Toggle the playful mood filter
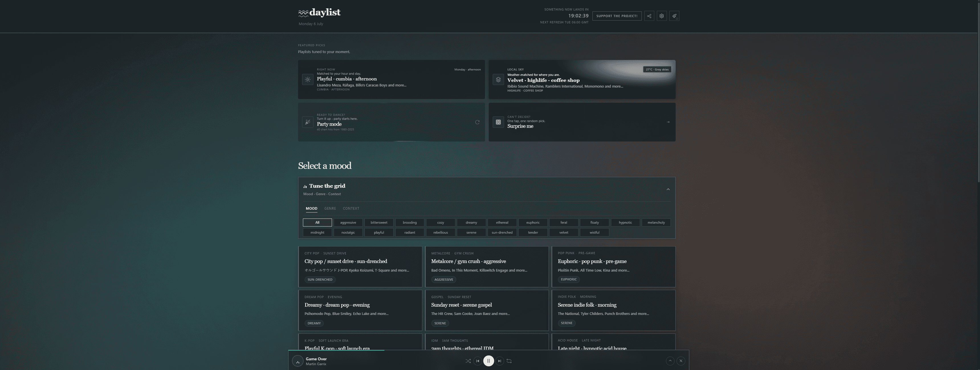This screenshot has height=370, width=980. coord(379,232)
